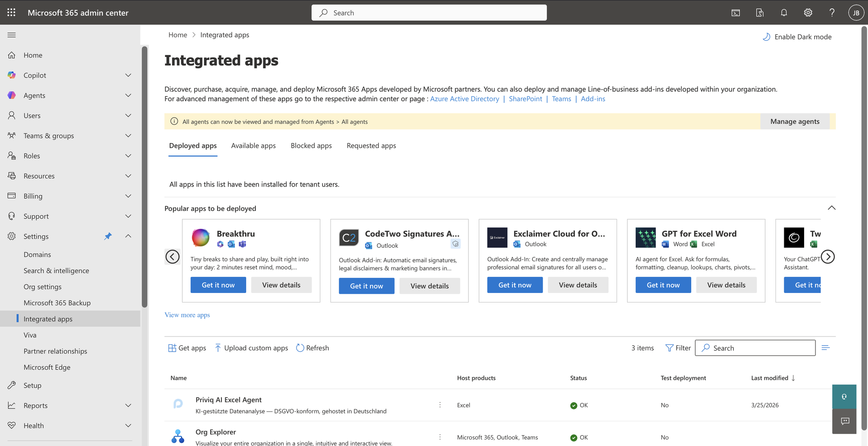Image resolution: width=868 pixels, height=446 pixels.
Task: Open the Microsoft 365 app launcher
Action: (x=11, y=12)
